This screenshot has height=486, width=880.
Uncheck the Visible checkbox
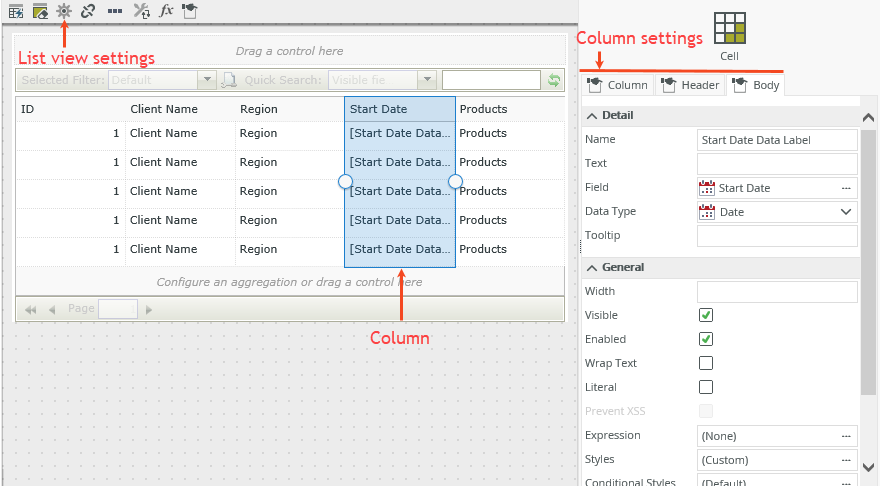[706, 315]
